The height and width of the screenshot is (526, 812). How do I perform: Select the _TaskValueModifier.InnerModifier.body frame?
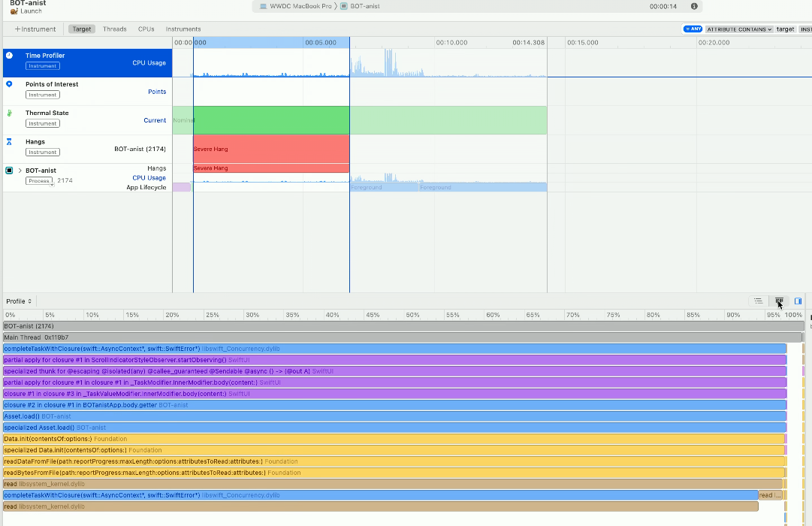(x=394, y=394)
